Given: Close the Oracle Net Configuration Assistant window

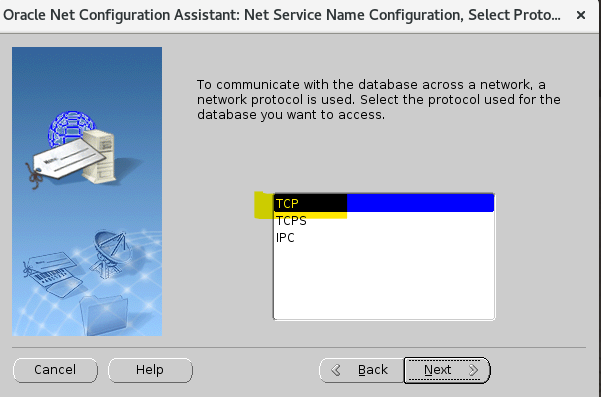Looking at the screenshot, I should [581, 15].
